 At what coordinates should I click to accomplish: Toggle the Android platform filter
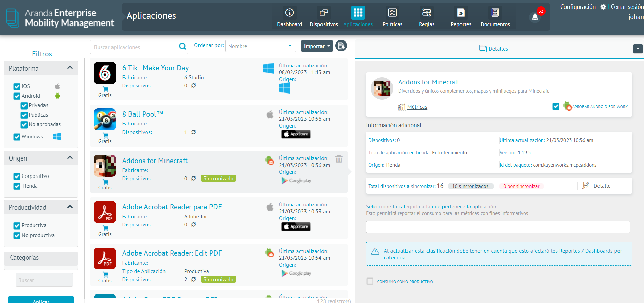pyautogui.click(x=17, y=96)
